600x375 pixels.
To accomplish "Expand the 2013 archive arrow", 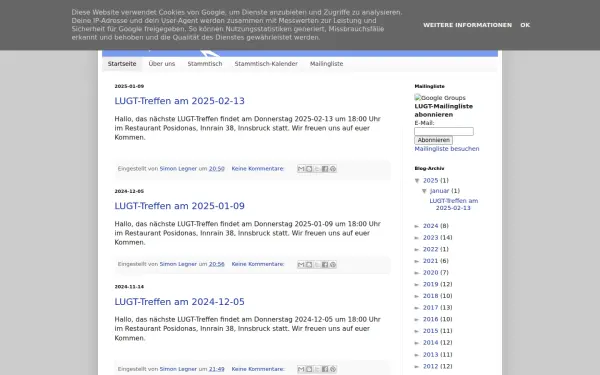I will coord(417,355).
